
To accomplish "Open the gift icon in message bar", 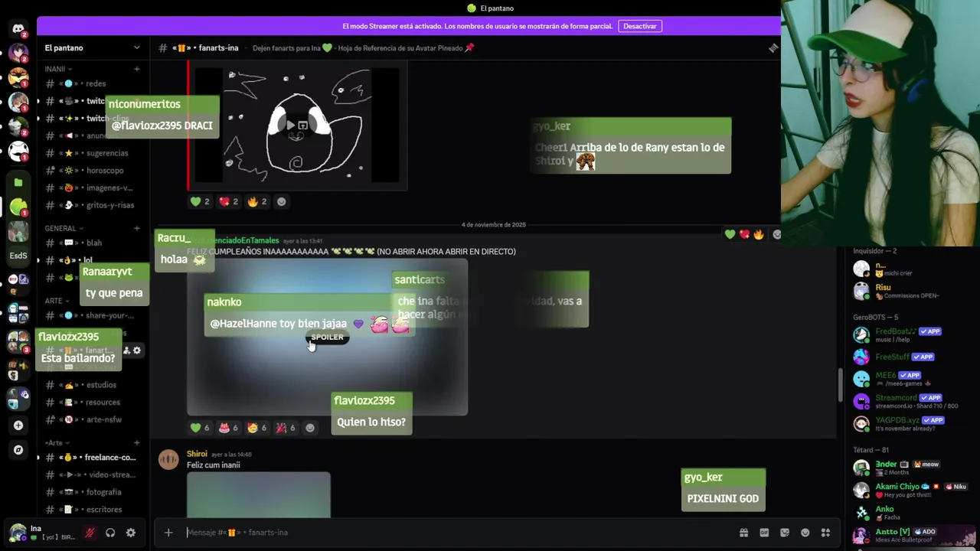I will pyautogui.click(x=743, y=533).
